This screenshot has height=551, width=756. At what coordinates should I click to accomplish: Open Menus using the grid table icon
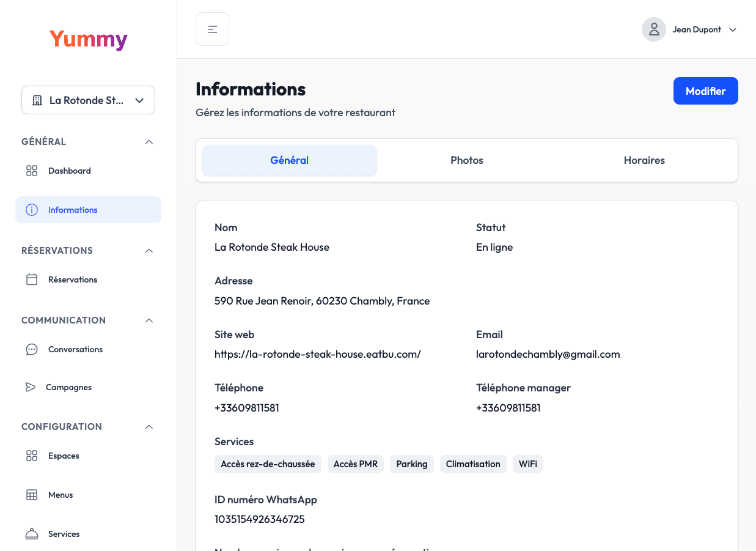pyautogui.click(x=31, y=495)
